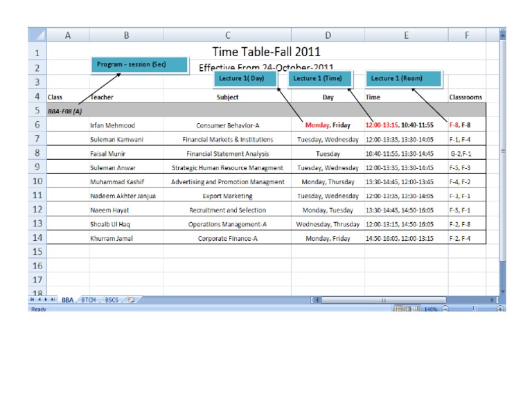Image resolution: width=532 pixels, height=411 pixels.
Task: Insert a new worksheet tab icon
Action: (131, 300)
